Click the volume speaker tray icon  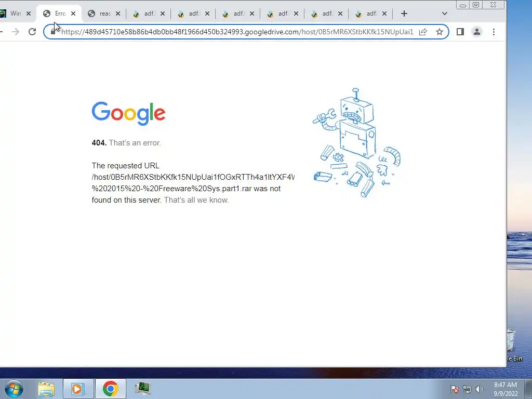coord(480,389)
